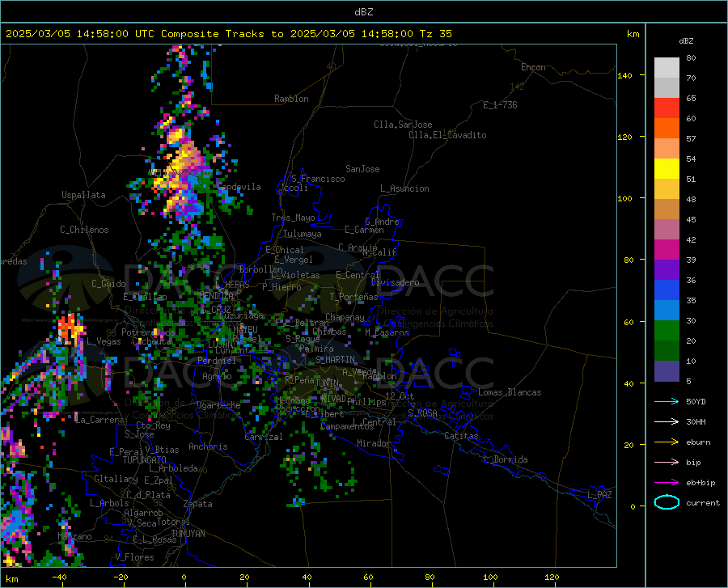728x588 pixels.
Task: Click the Potrerillos map label
Action: click(148, 332)
